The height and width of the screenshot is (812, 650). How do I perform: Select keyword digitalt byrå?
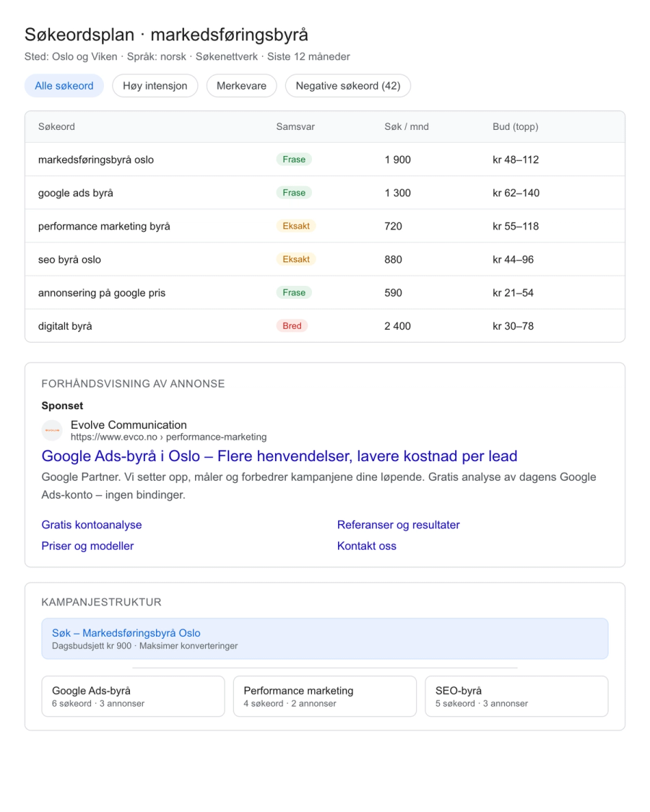tap(65, 326)
